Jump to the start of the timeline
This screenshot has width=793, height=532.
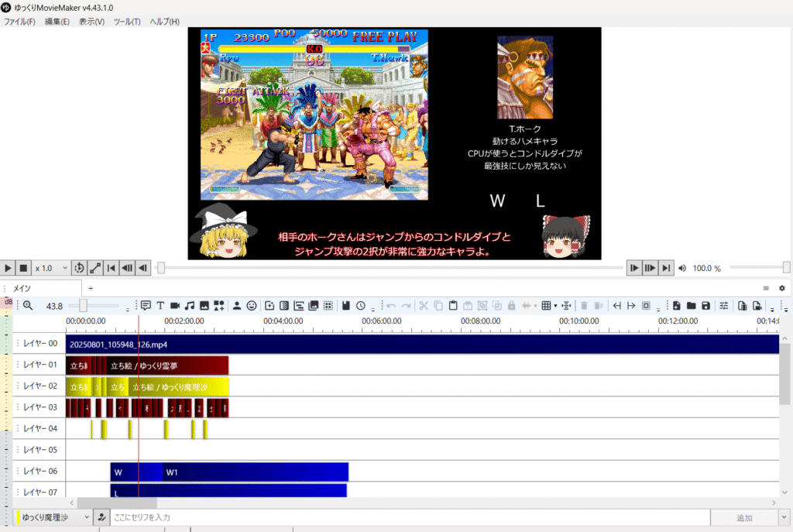(112, 268)
